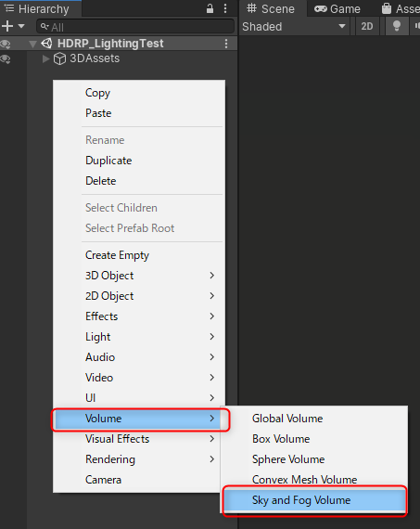Toggle visibility eye for 3DAssets
The height and width of the screenshot is (529, 420).
[6, 59]
